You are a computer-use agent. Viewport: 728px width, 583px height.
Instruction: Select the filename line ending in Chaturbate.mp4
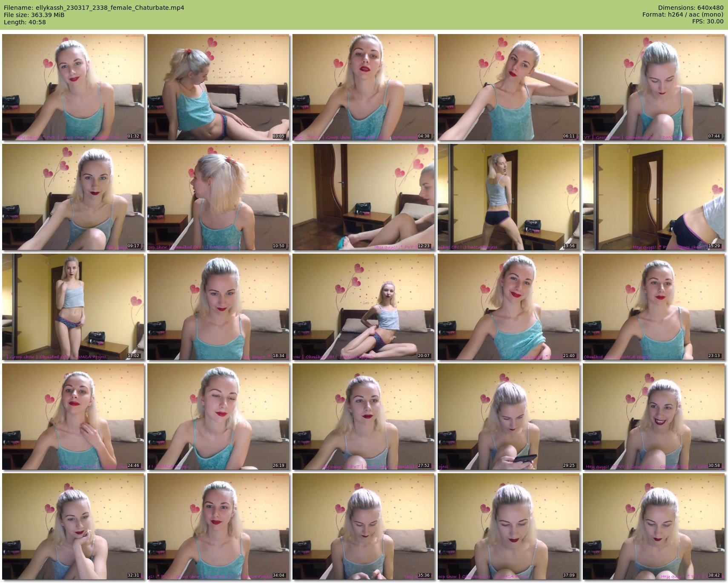point(94,8)
